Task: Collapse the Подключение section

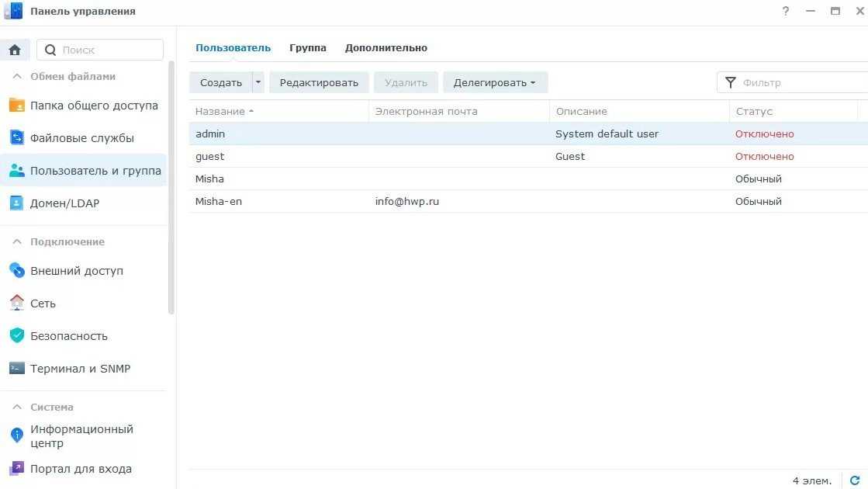Action: point(16,242)
